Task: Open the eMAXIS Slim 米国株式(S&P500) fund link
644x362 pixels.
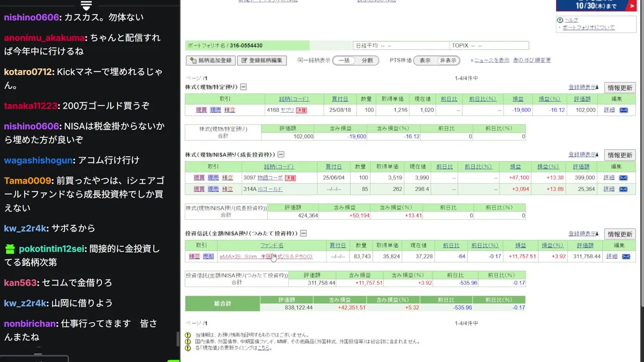Action: click(x=266, y=256)
